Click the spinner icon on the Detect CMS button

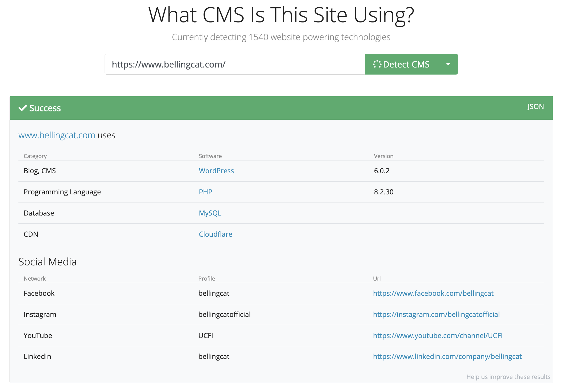click(x=377, y=64)
